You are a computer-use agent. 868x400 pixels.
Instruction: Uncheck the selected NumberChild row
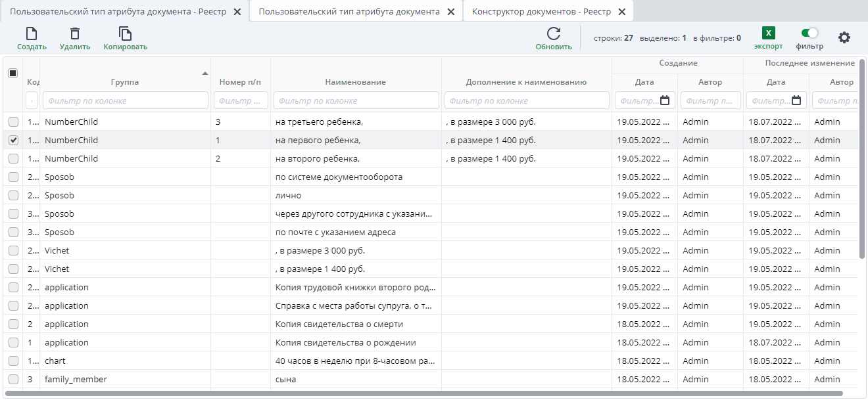point(14,140)
